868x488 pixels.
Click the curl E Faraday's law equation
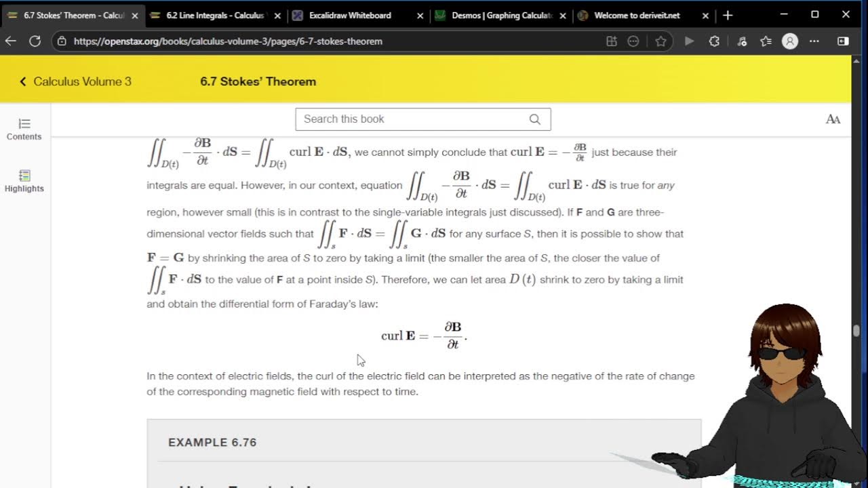(424, 335)
